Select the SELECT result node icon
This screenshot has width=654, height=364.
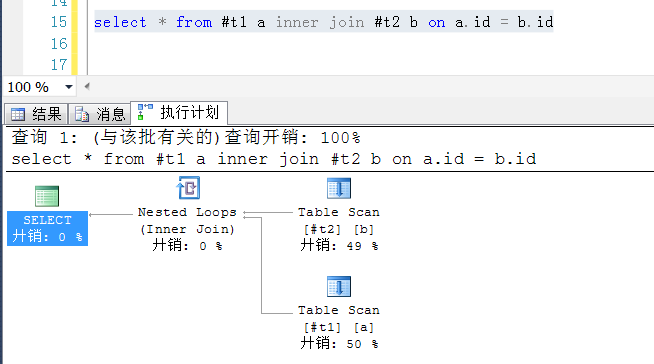tap(47, 196)
